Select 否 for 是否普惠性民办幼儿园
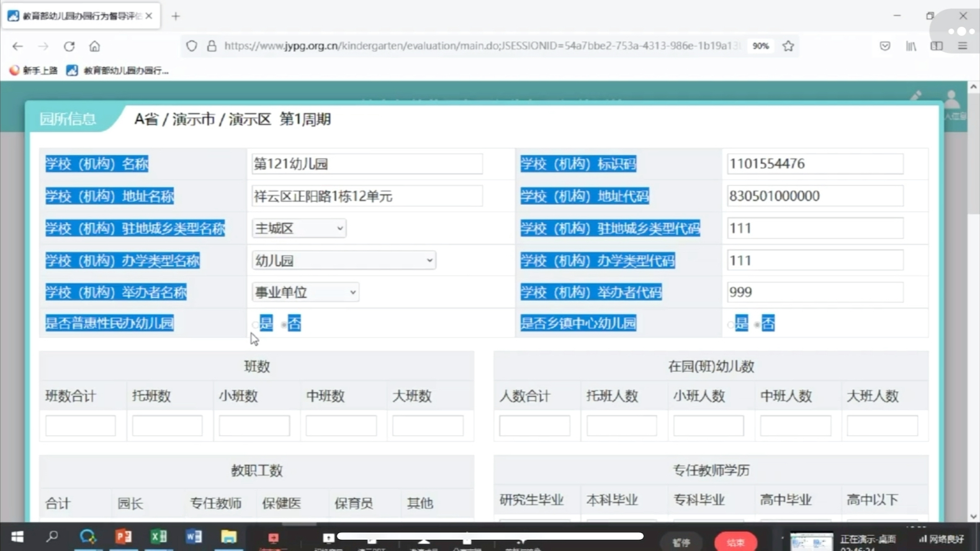 tap(284, 325)
